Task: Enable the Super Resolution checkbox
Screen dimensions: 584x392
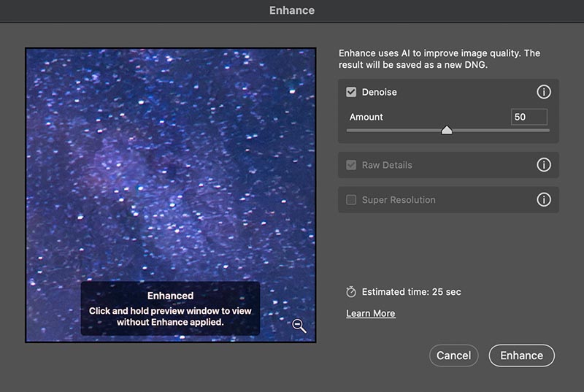Action: click(351, 200)
